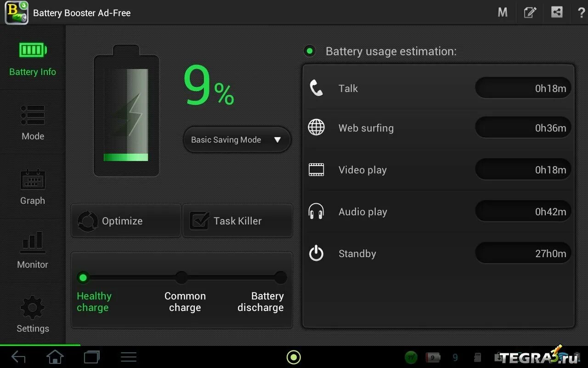588x368 pixels.
Task: Click the Web surfing globe icon
Action: 316,127
